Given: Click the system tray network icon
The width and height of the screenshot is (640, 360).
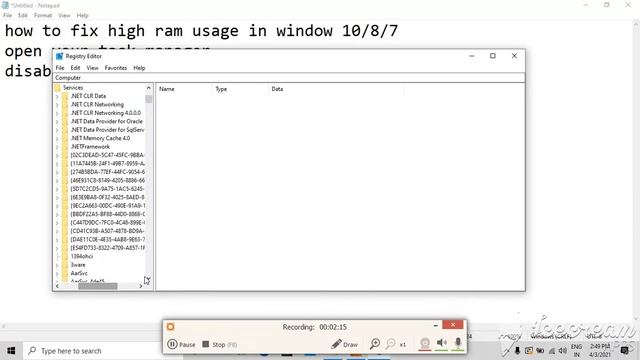Looking at the screenshot, I should [552, 351].
